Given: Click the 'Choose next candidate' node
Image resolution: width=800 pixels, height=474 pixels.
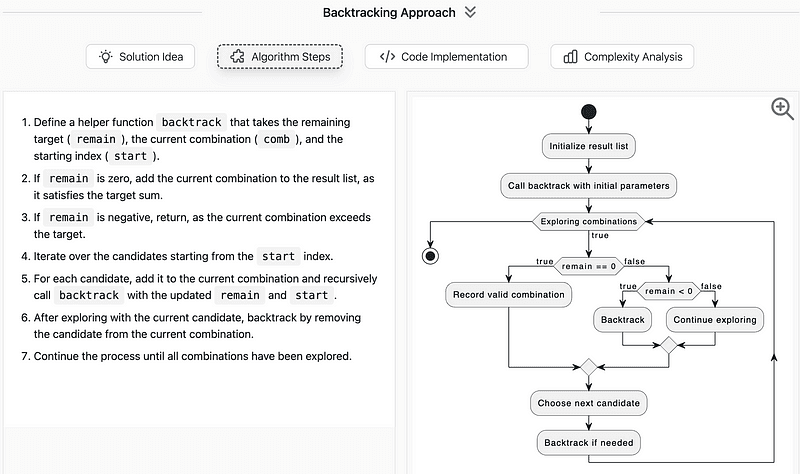Looking at the screenshot, I should tap(588, 403).
